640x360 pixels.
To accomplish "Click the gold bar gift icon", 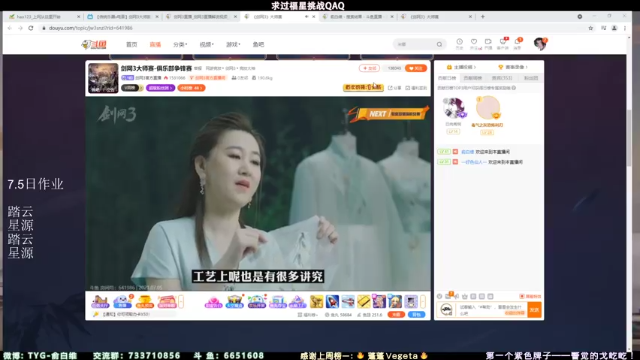I will pyautogui.click(x=363, y=301).
